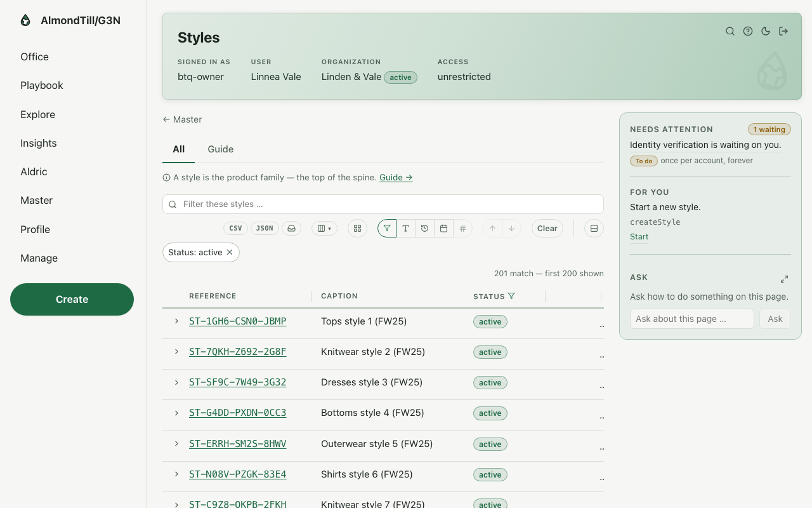The image size is (812, 508).
Task: Export the styles as JSON
Action: point(265,229)
